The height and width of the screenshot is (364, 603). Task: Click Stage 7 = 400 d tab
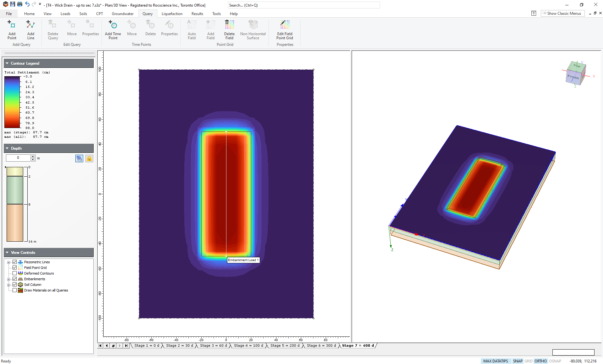(x=359, y=345)
